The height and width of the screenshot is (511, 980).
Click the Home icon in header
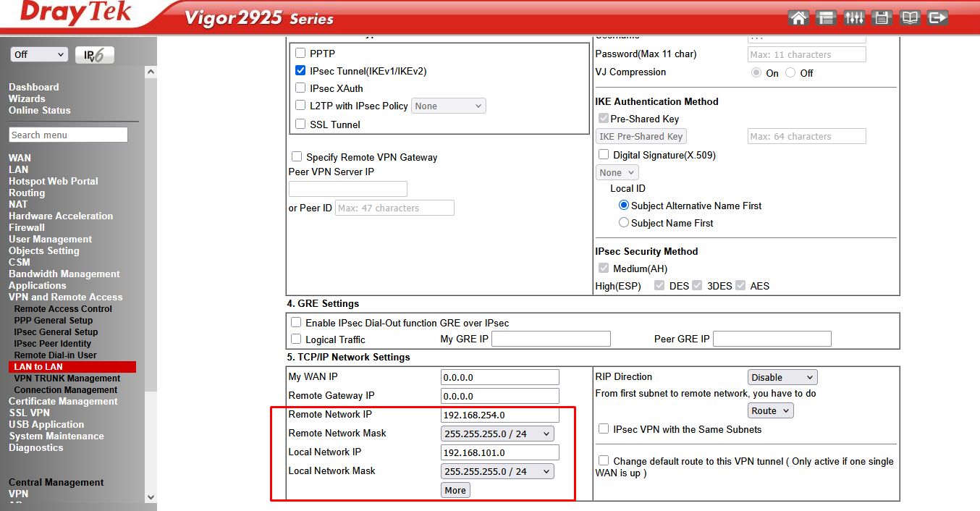(798, 18)
